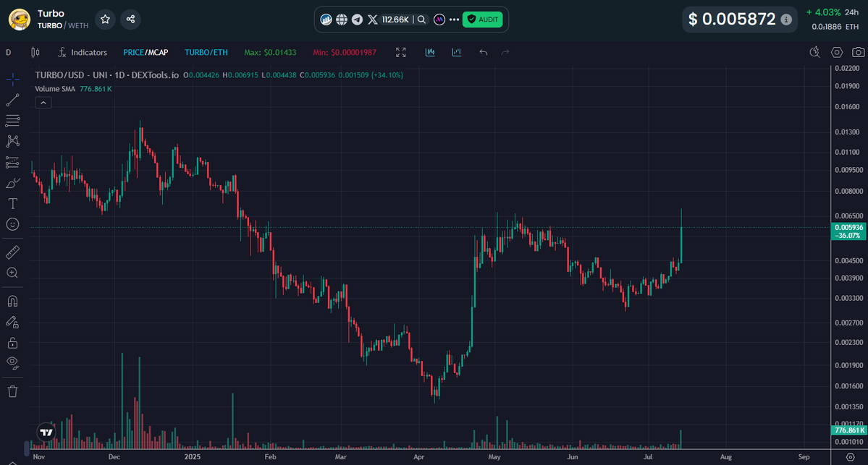
Task: Open the forecasting and position tool
Action: (13, 162)
